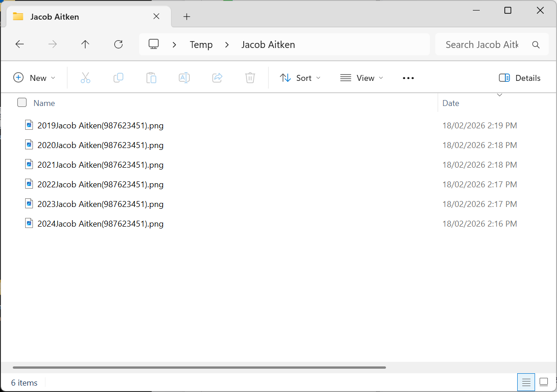Open a new File Explorer tab
Screen dimensions: 557x392
coord(187,16)
